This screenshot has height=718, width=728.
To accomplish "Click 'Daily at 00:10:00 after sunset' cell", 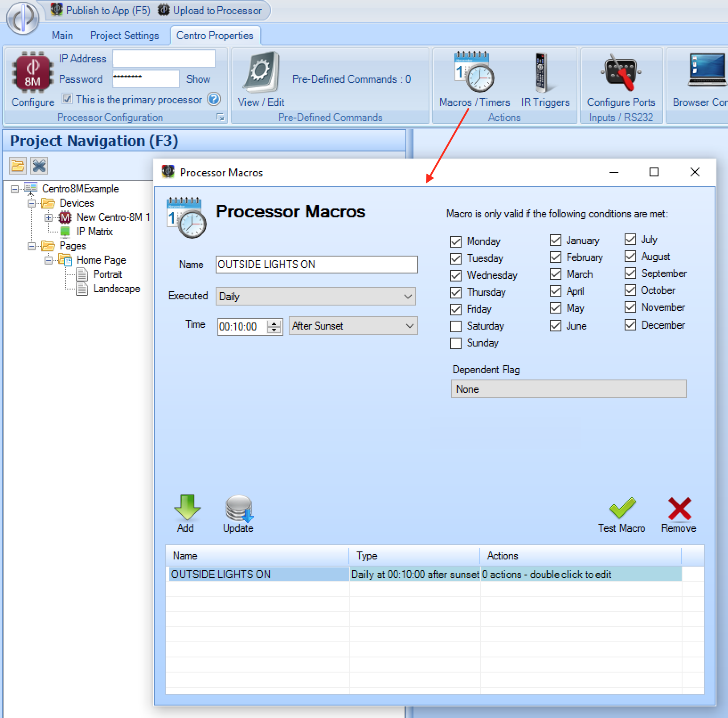I will click(415, 574).
